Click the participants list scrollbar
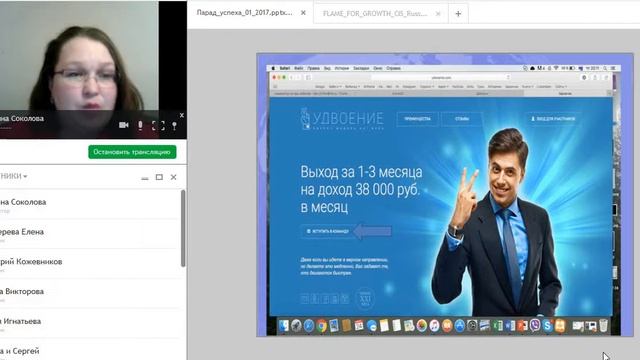Image resolution: width=640 pixels, height=360 pixels. pos(183,229)
